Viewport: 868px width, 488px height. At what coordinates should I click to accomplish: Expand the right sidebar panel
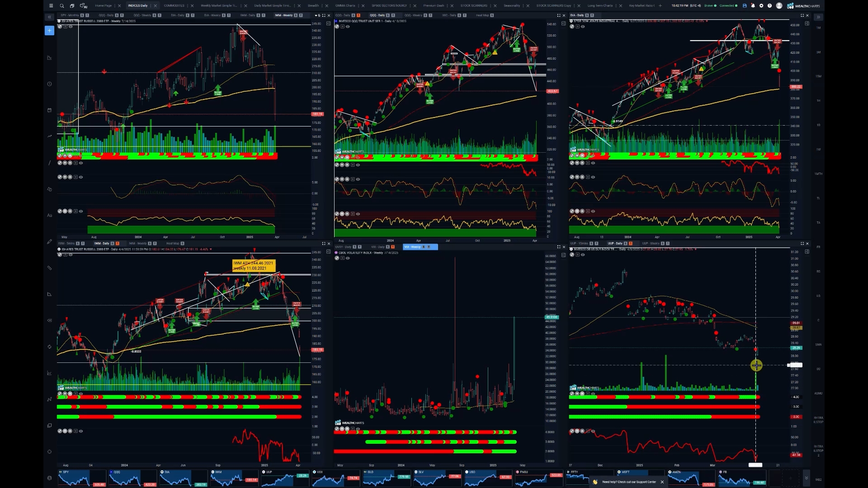[x=818, y=17]
